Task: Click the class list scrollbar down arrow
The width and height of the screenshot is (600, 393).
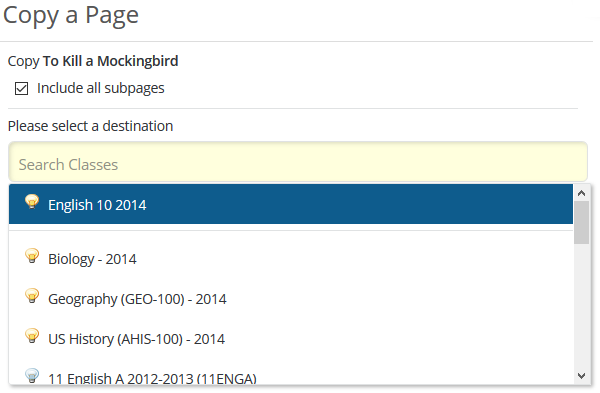Action: click(x=582, y=376)
